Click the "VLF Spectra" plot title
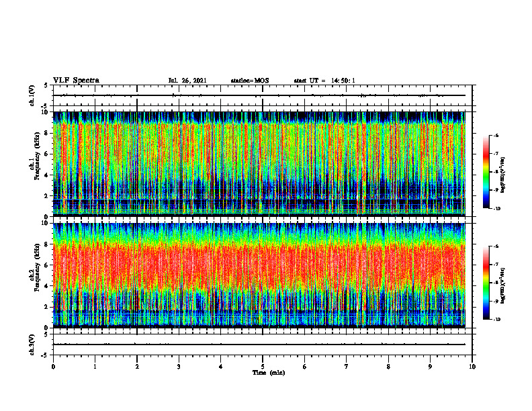This screenshot has height=411, width=532. [76, 81]
